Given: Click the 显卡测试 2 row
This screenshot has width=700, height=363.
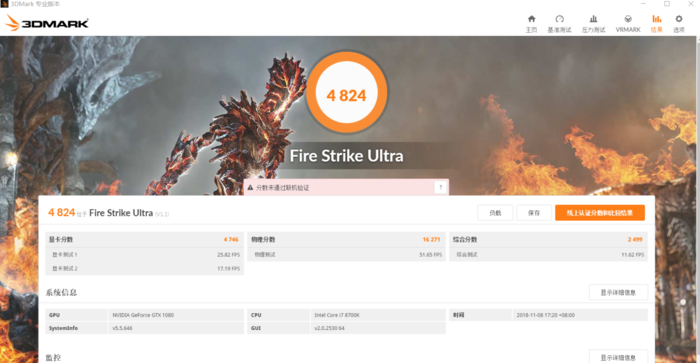Looking at the screenshot, I should 144,268.
